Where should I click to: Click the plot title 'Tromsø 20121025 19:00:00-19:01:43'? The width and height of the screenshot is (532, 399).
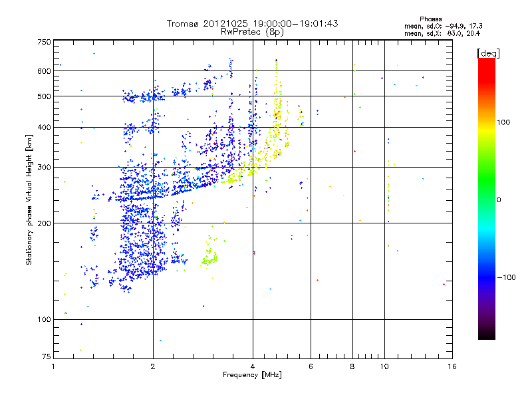click(252, 23)
